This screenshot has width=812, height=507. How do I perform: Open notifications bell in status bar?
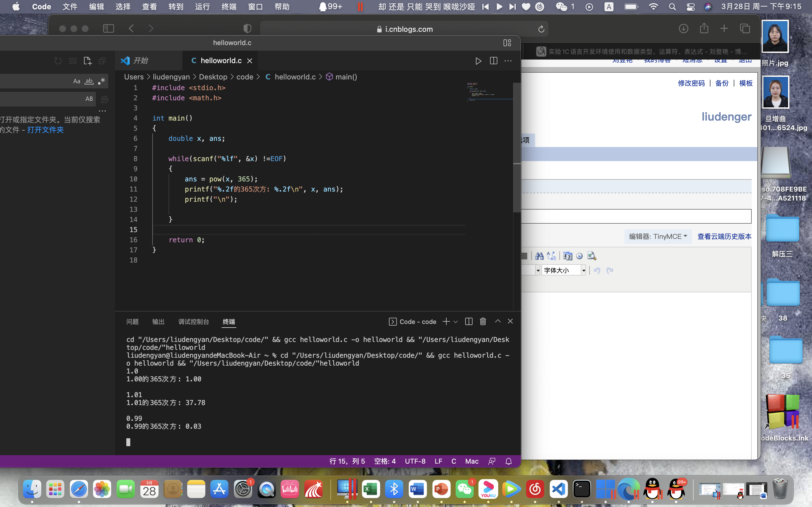click(x=508, y=461)
